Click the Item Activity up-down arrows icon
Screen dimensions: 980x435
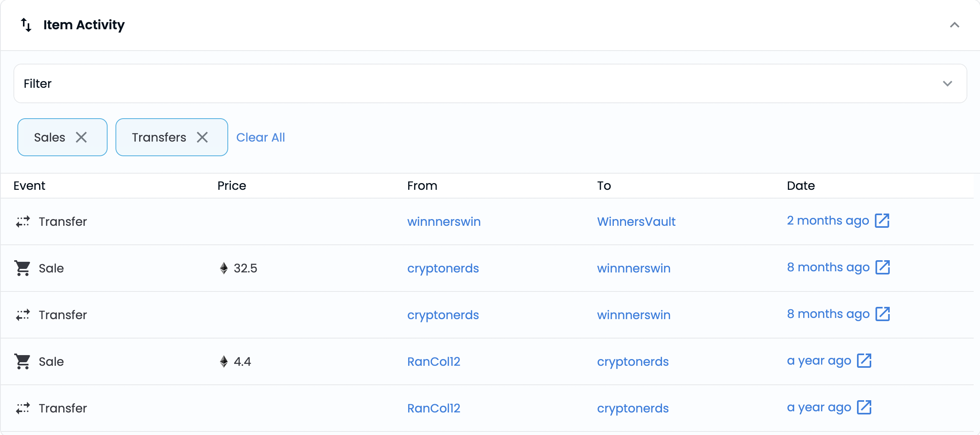26,25
